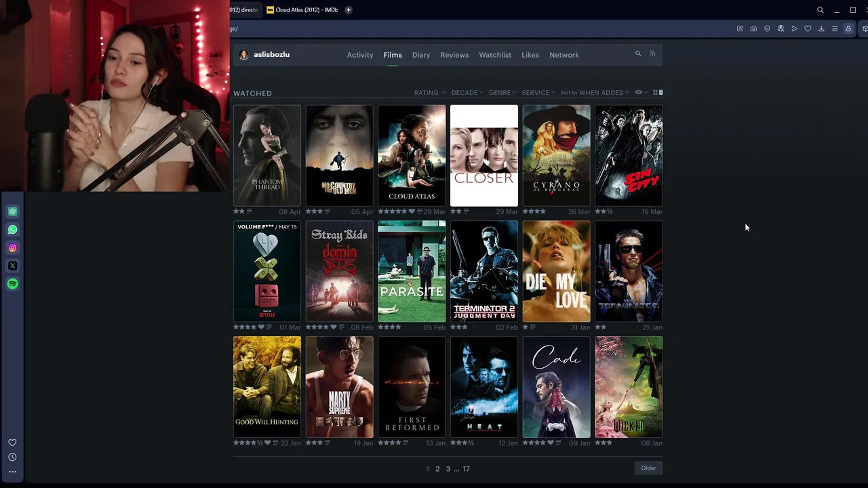The width and height of the screenshot is (868, 488).
Task: Click the search icon in Letterboxd profile nav
Action: 638,54
